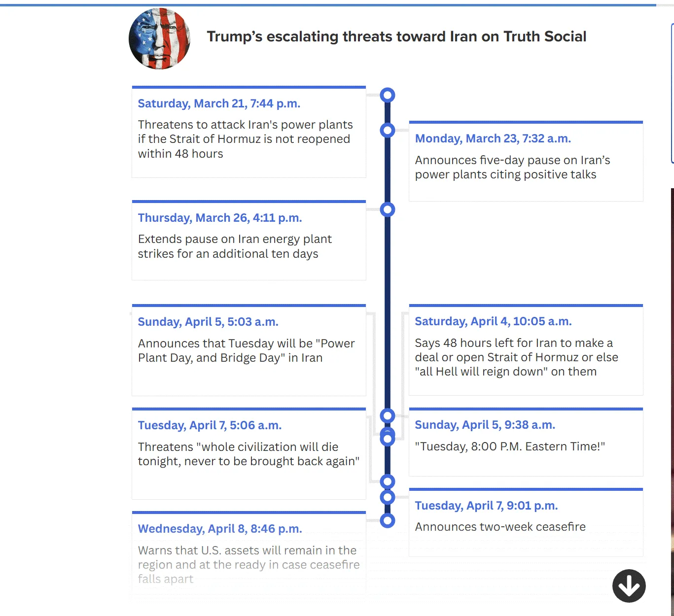The image size is (674, 616).
Task: Select the March 21 timeline marker
Action: [388, 95]
